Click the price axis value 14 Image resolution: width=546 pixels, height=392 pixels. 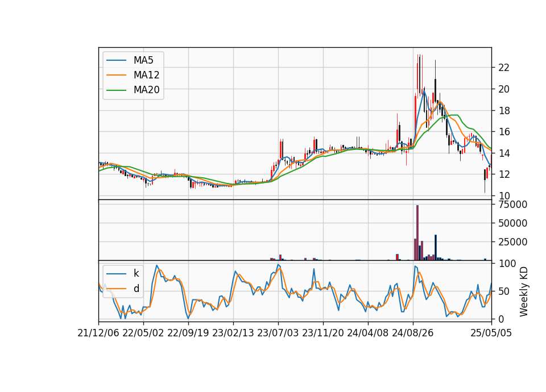[504, 153]
